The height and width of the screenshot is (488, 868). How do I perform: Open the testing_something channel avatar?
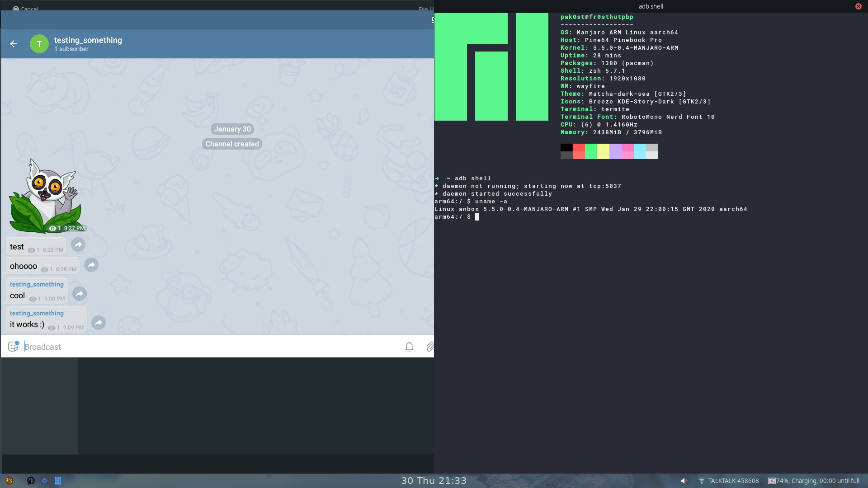pyautogui.click(x=39, y=44)
